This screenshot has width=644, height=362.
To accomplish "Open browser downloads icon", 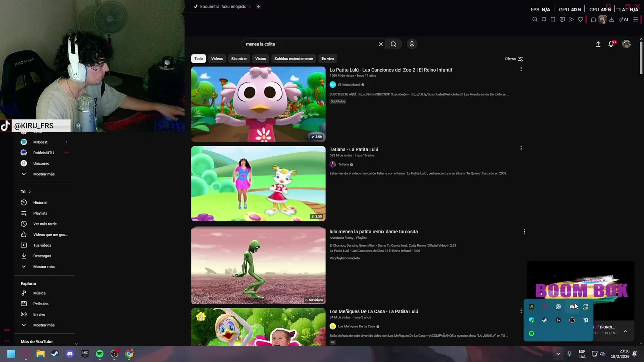I will tap(611, 20).
